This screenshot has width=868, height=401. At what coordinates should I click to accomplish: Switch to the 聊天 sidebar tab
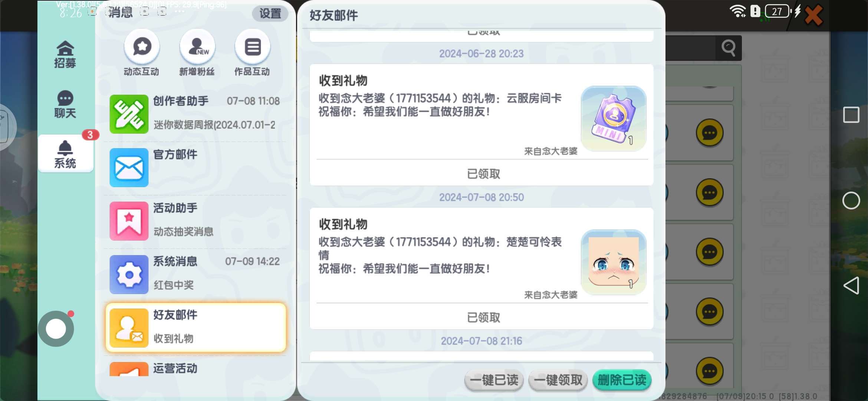(x=65, y=104)
